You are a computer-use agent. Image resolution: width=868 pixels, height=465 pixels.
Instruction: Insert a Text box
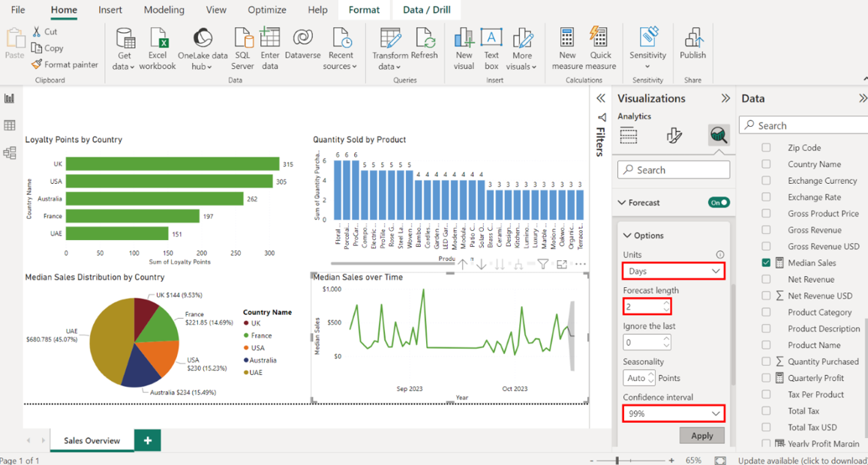click(x=491, y=39)
